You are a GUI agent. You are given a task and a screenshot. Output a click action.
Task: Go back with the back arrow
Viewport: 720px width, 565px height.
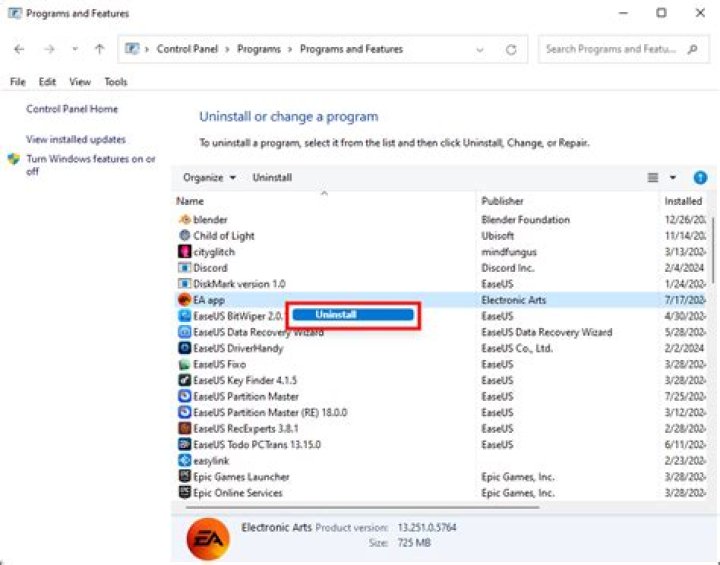point(19,49)
